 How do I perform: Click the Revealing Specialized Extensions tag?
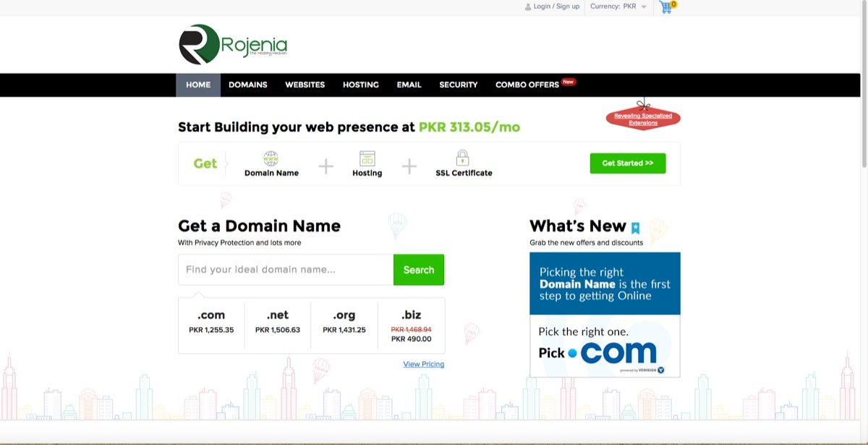tap(643, 119)
